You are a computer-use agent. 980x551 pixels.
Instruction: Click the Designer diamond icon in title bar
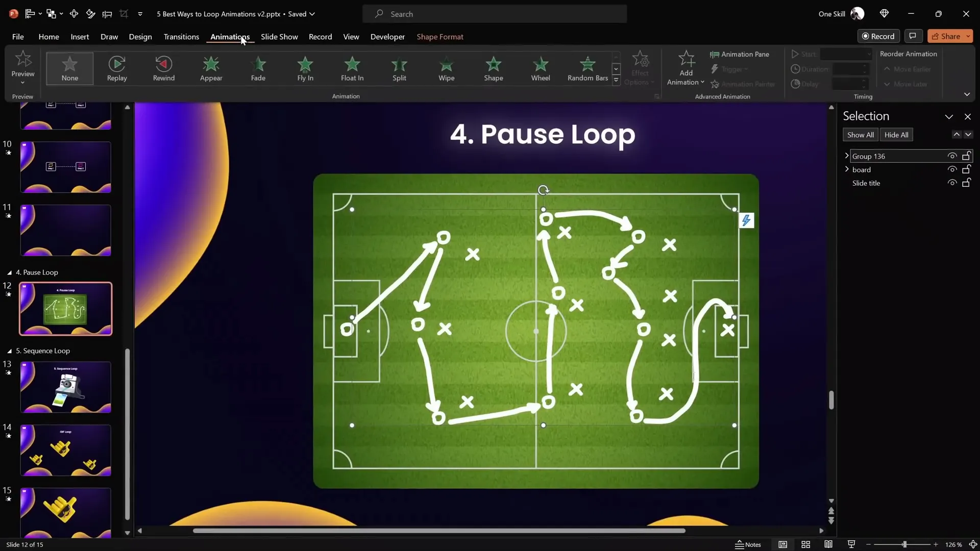point(885,14)
